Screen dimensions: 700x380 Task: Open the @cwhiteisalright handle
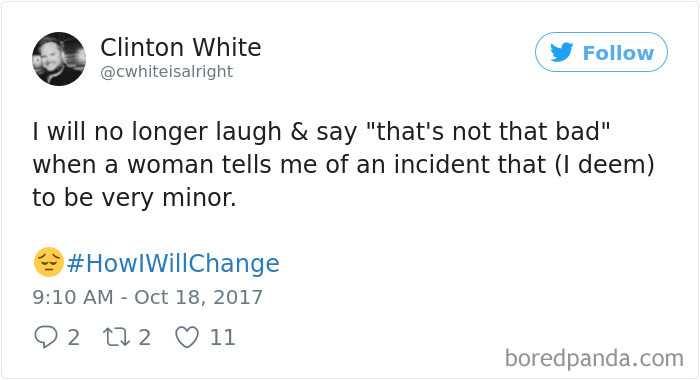(167, 71)
